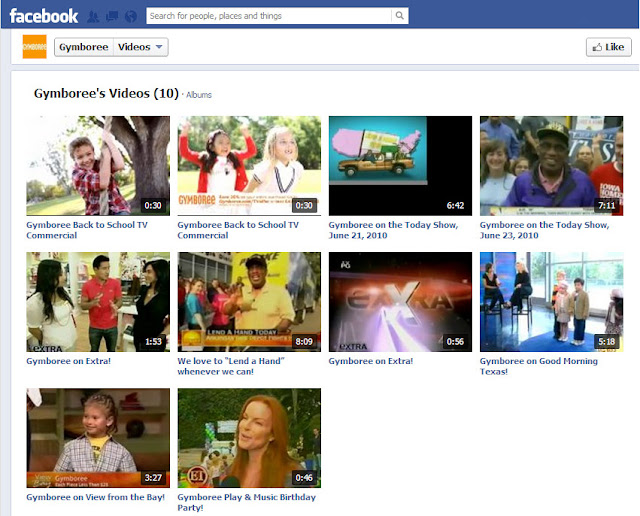This screenshot has height=516, width=640.
Task: Play the Lend a Hand video thumbnail
Action: point(249,301)
